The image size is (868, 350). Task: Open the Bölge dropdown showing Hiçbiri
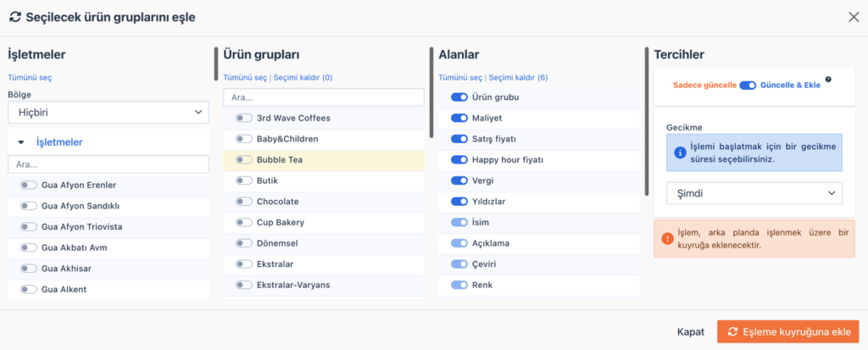108,112
